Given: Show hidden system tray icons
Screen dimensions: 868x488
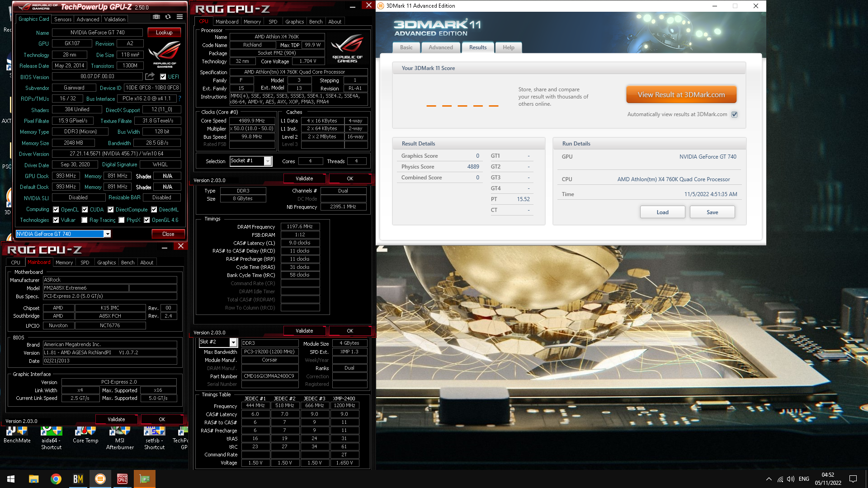Looking at the screenshot, I should [x=769, y=479].
